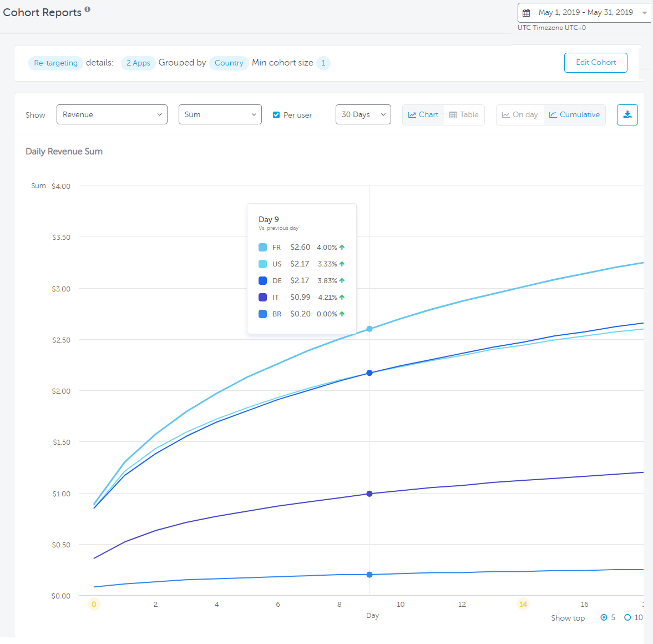Expand the 30 Days period dropdown
This screenshot has width=653, height=644.
363,114
